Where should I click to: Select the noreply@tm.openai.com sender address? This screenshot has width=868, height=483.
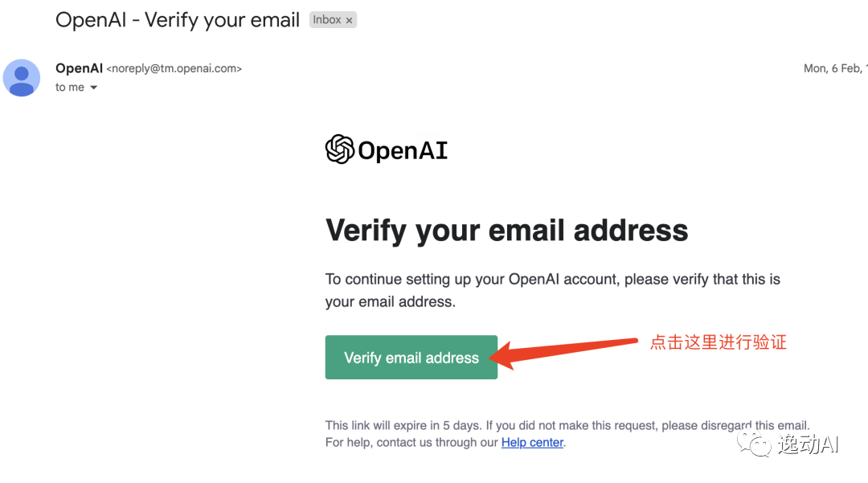[174, 68]
